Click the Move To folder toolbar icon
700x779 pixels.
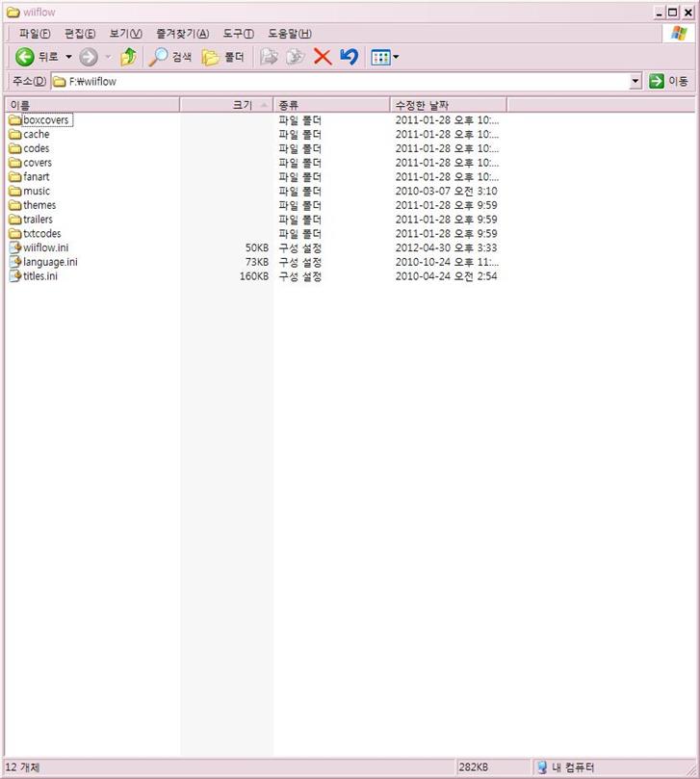269,57
